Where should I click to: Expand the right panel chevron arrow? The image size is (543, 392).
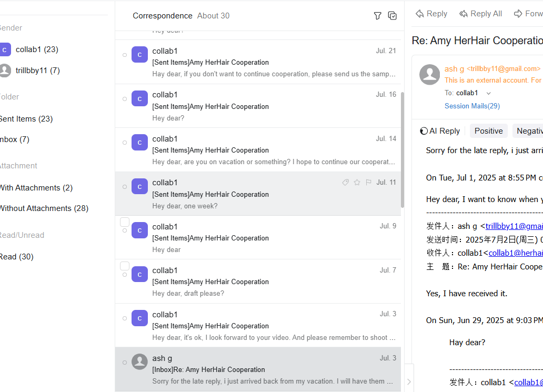pos(409,381)
